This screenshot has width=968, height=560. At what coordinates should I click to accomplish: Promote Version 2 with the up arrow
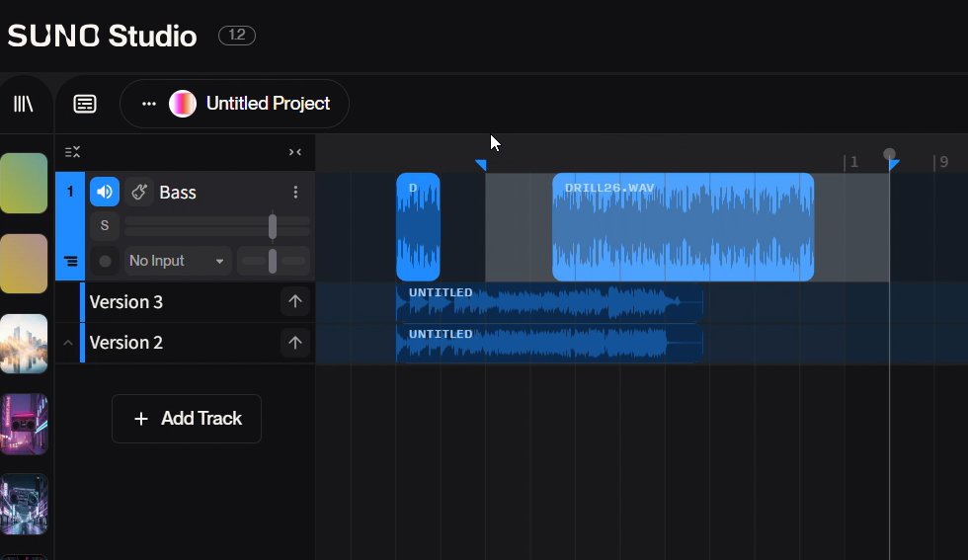(x=294, y=343)
